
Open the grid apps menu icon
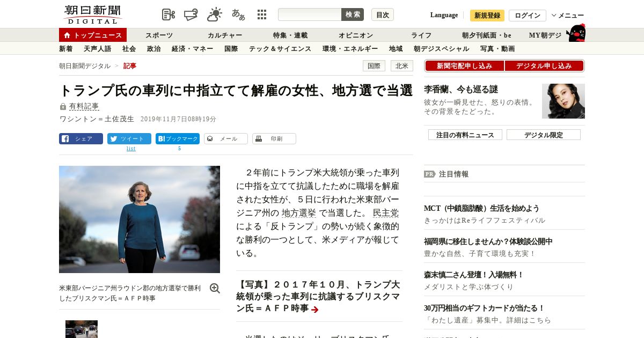tap(262, 14)
